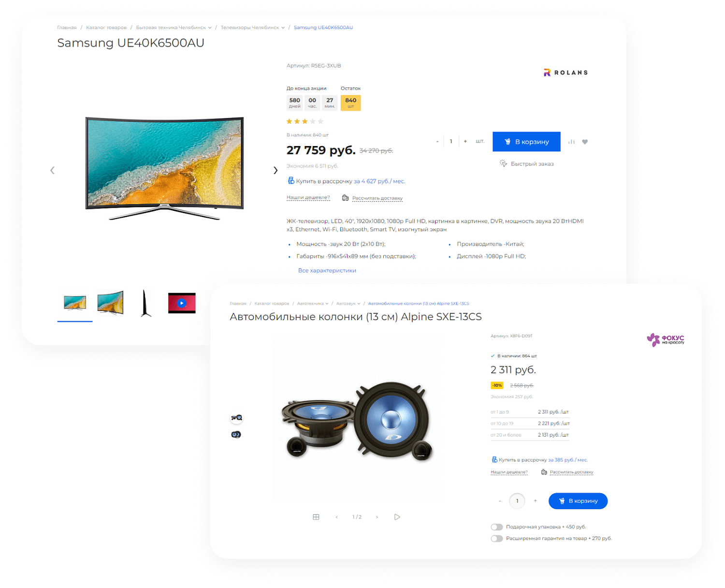This screenshot has width=725, height=588.
Task: Go to Главная breadcrumb on speakers page
Action: pos(238,304)
